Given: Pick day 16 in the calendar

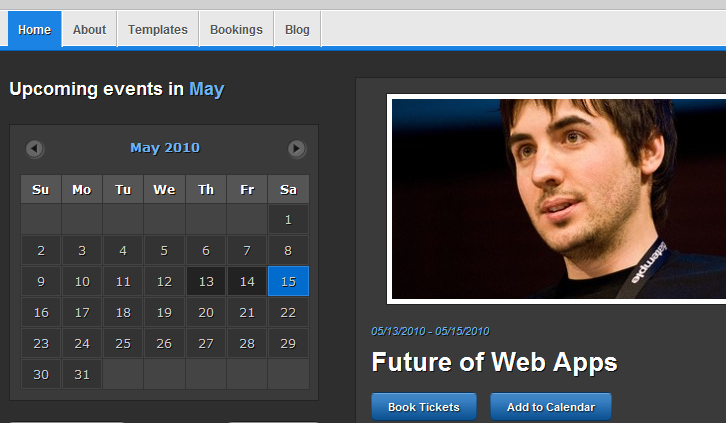Looking at the screenshot, I should 41,312.
